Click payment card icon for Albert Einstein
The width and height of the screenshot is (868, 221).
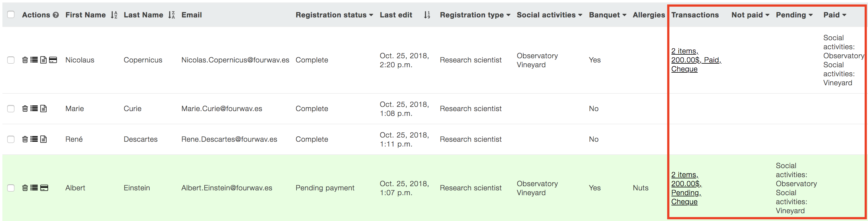point(44,188)
